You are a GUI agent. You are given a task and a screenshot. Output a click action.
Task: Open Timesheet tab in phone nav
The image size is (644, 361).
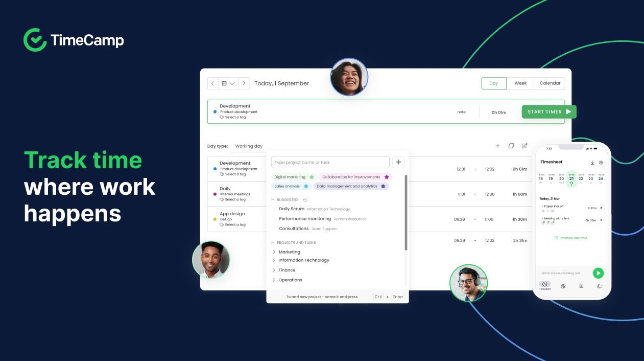545,286
